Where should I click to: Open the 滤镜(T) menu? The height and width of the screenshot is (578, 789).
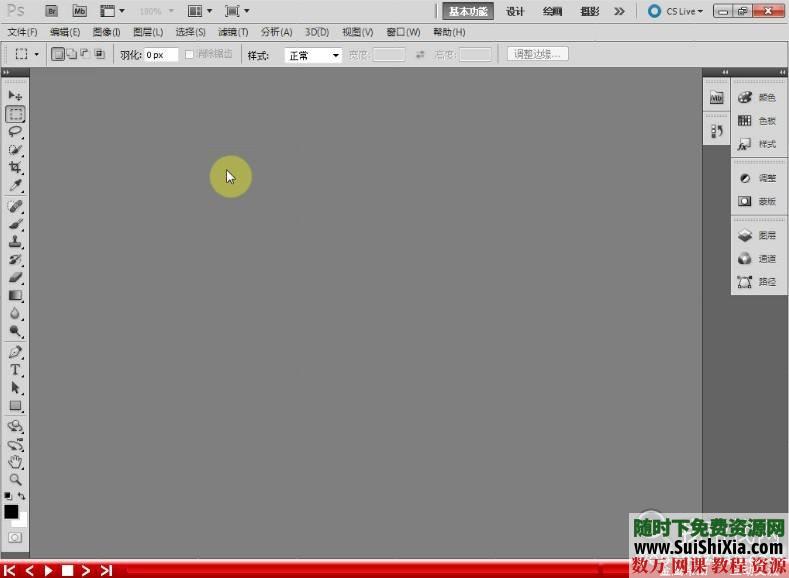(233, 32)
